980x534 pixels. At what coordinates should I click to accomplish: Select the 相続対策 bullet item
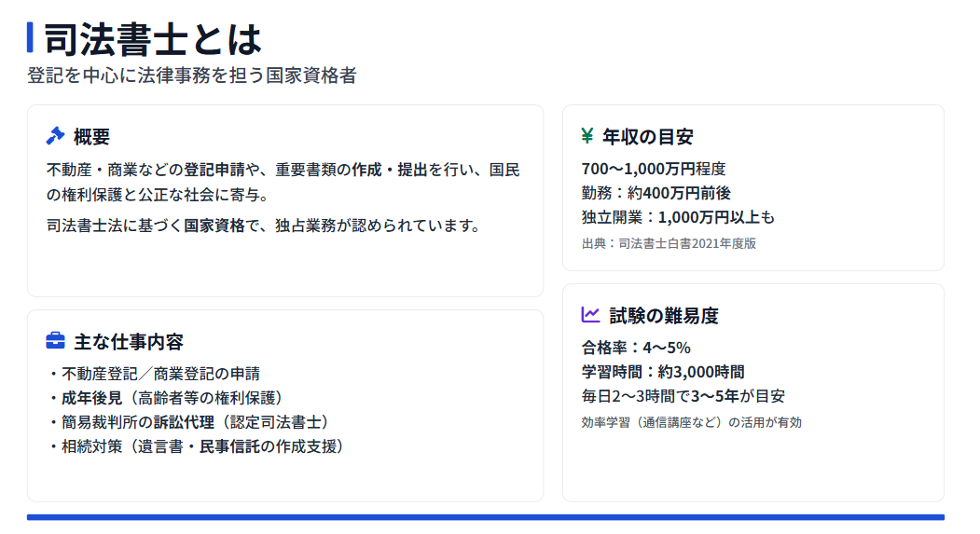point(196,446)
